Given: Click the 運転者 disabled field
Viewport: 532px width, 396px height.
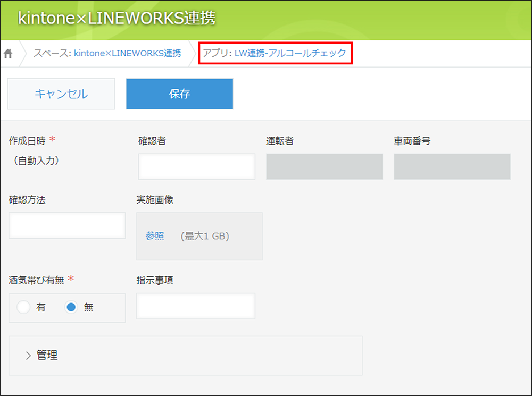Looking at the screenshot, I should click(x=325, y=166).
